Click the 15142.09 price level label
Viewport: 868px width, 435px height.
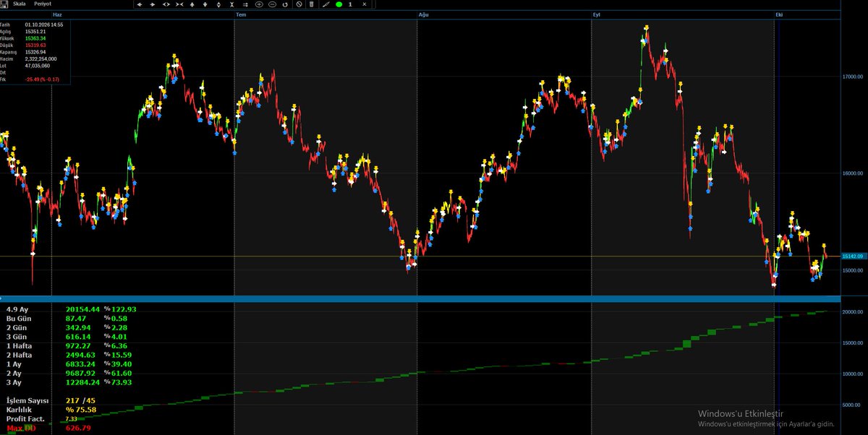coord(852,256)
